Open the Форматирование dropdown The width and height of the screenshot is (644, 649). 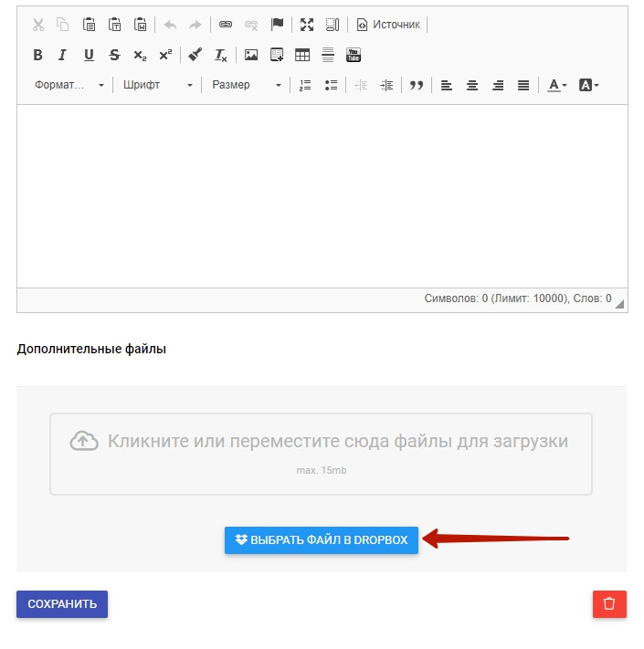69,85
